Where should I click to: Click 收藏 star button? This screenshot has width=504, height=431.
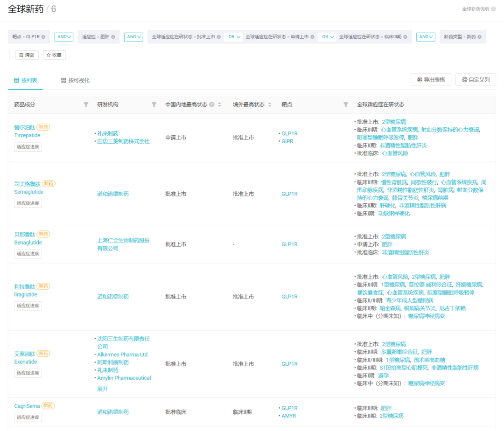(54, 55)
